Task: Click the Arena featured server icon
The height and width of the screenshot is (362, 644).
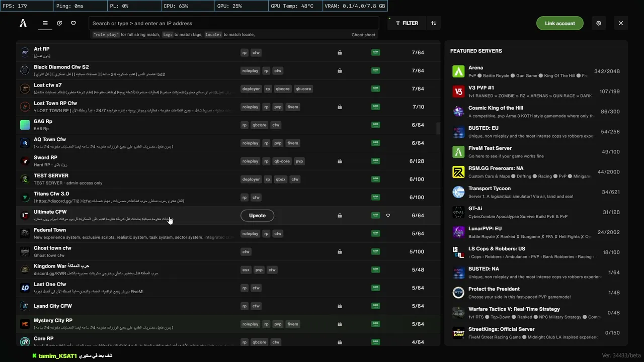Action: 458,71
